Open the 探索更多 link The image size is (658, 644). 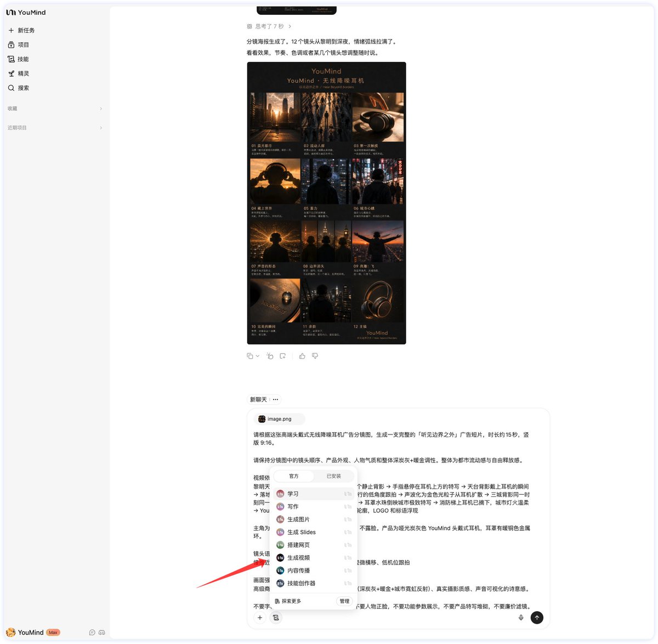pos(288,601)
